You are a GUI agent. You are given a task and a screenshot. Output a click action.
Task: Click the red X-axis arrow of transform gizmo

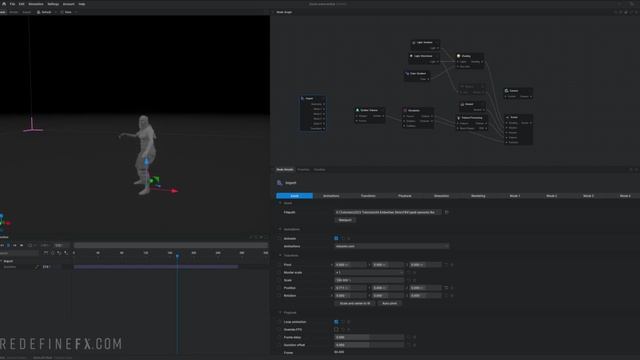click(174, 191)
